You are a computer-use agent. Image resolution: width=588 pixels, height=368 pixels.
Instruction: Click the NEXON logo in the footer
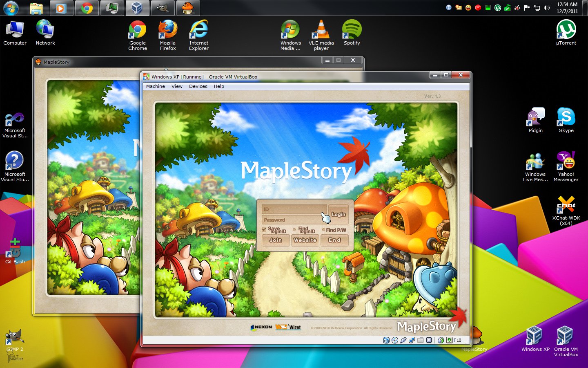coord(261,327)
